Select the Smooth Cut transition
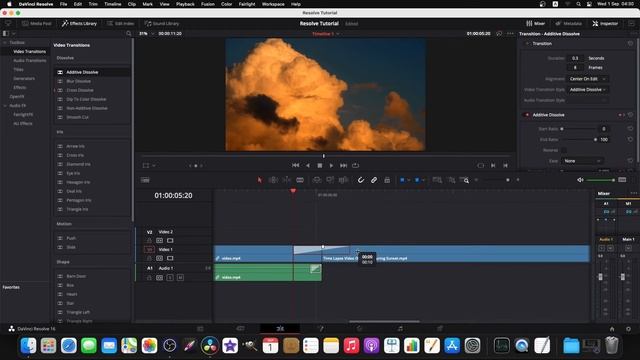Viewport: 640px width, 360px height. (x=77, y=117)
